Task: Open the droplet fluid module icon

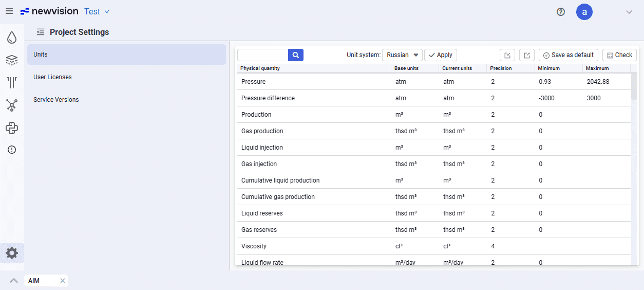Action: pos(12,38)
